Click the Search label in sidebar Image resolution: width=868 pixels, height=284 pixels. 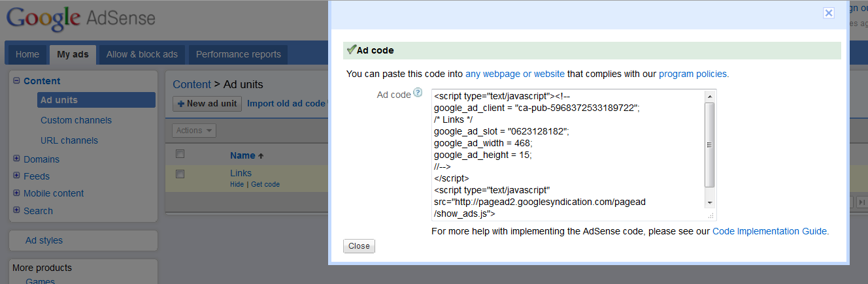[38, 211]
